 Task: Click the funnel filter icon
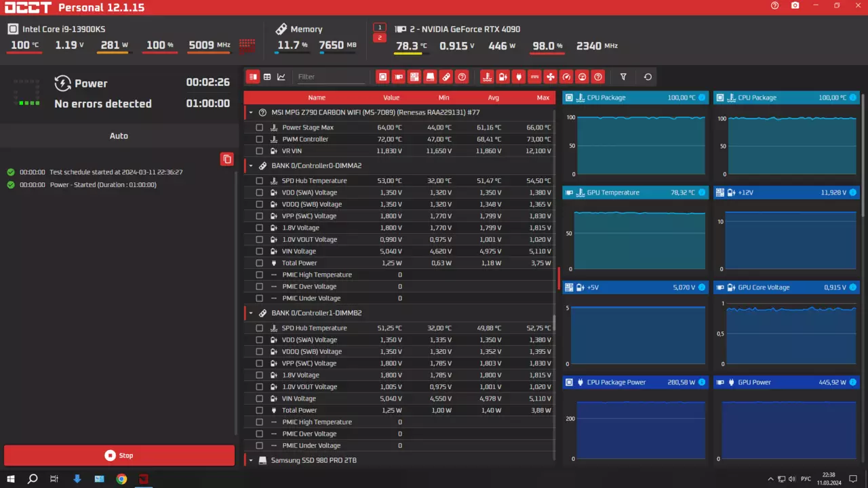tap(623, 77)
